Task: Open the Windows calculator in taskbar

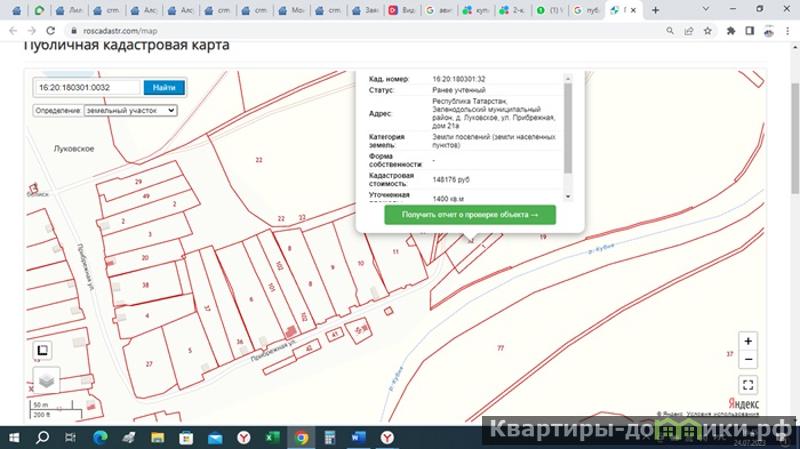Action: (x=328, y=437)
